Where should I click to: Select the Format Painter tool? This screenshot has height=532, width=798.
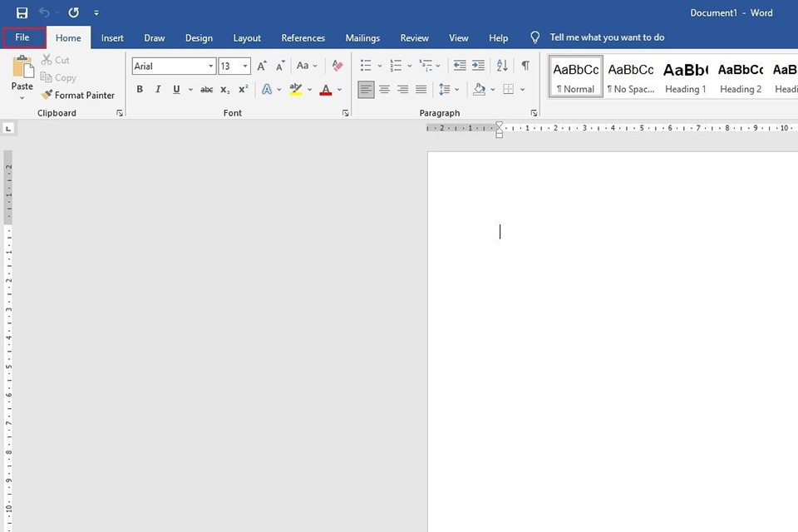(79, 95)
